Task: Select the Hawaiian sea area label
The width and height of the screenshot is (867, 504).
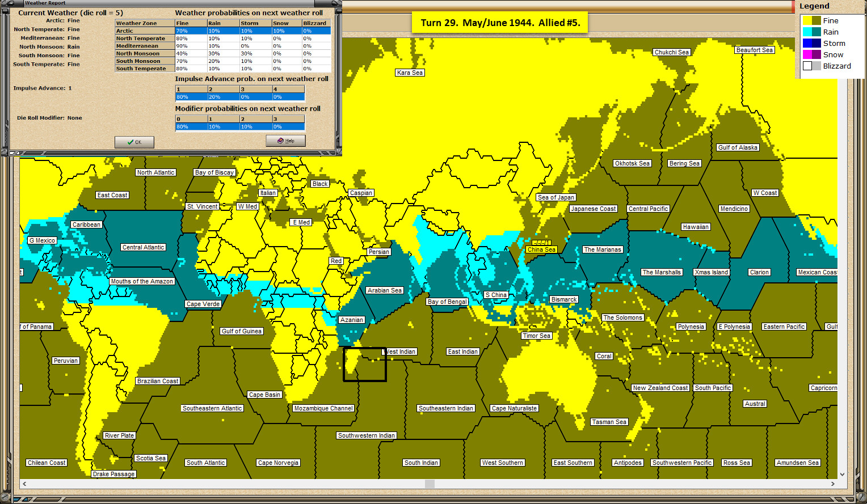Action: pos(696,227)
